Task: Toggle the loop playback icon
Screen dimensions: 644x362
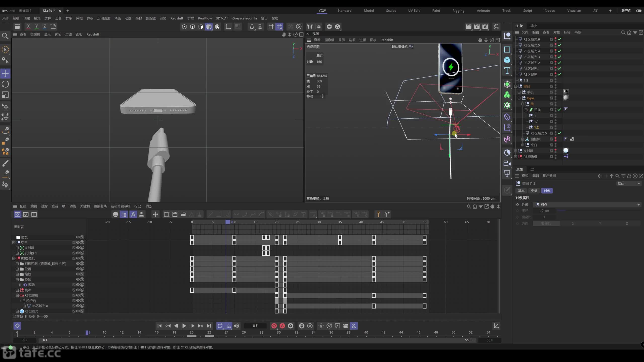Action: [220, 326]
